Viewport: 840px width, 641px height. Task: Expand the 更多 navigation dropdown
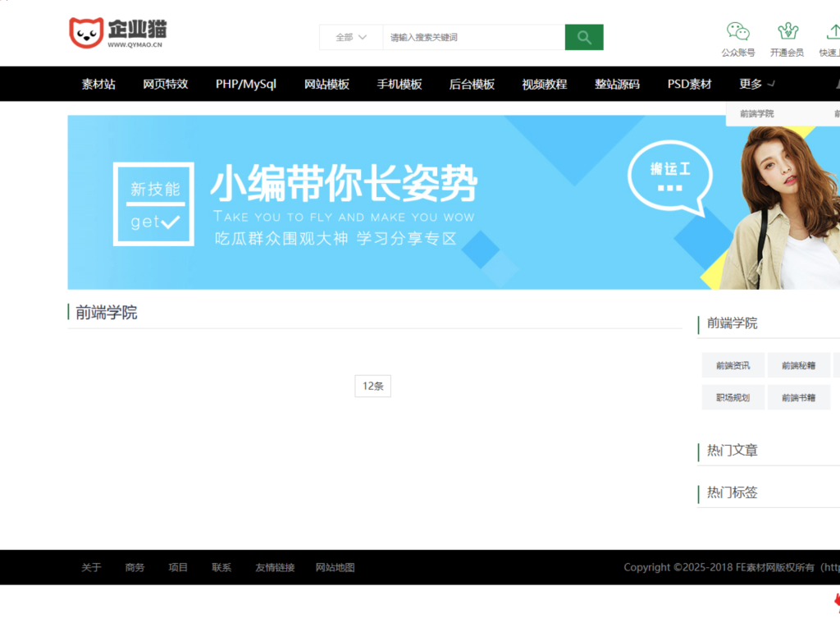click(x=751, y=83)
